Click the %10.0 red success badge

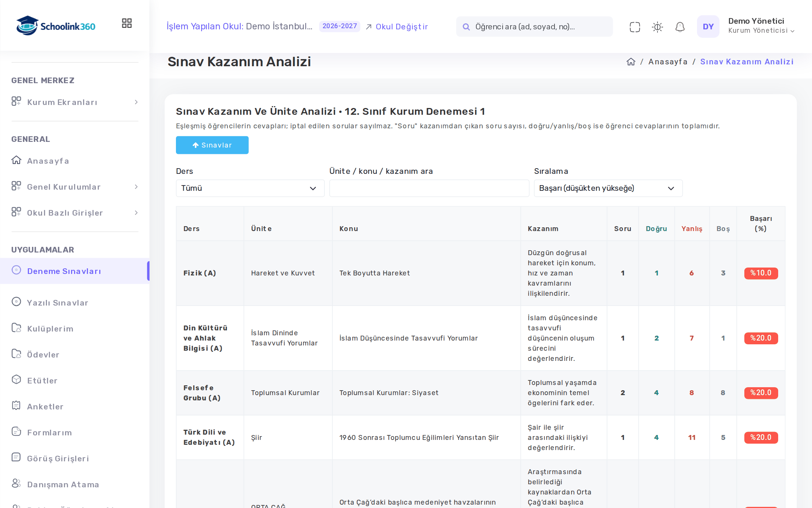point(761,273)
